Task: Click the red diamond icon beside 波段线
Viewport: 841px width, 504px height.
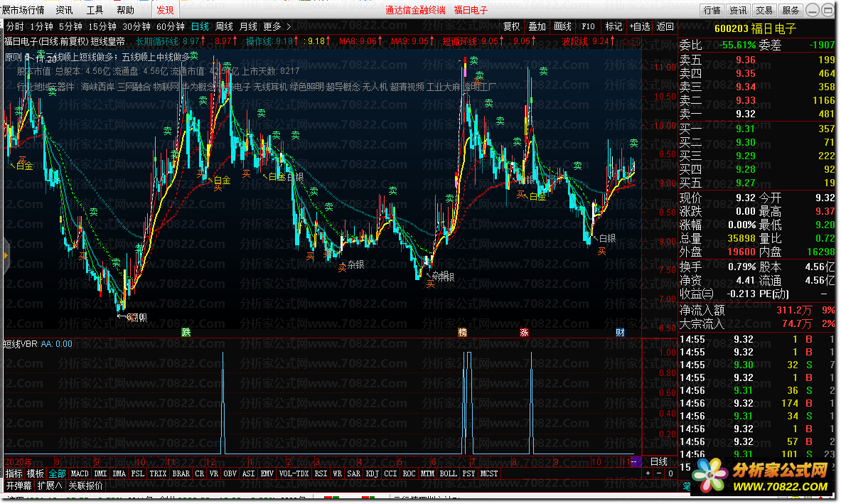Action: 626,41
